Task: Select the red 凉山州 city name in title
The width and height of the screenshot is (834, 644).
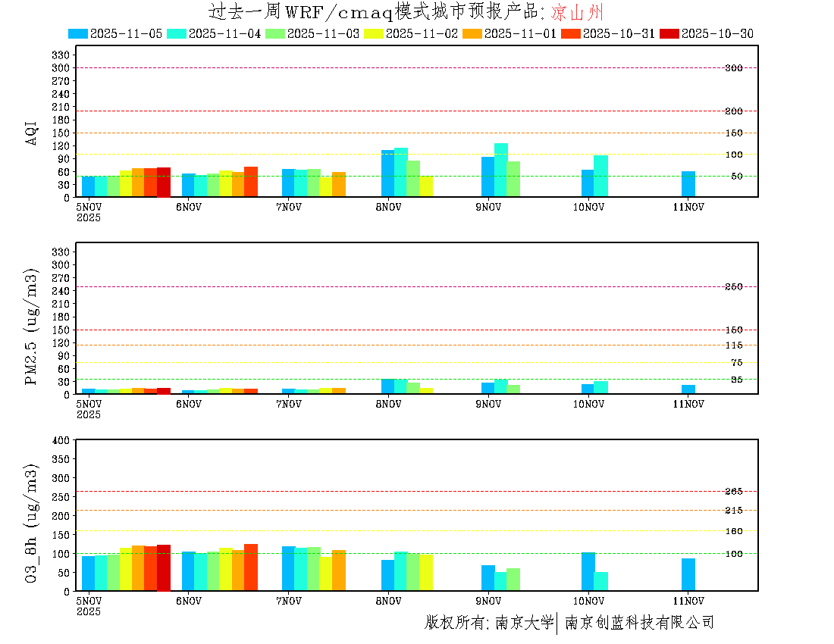Action: click(577, 12)
